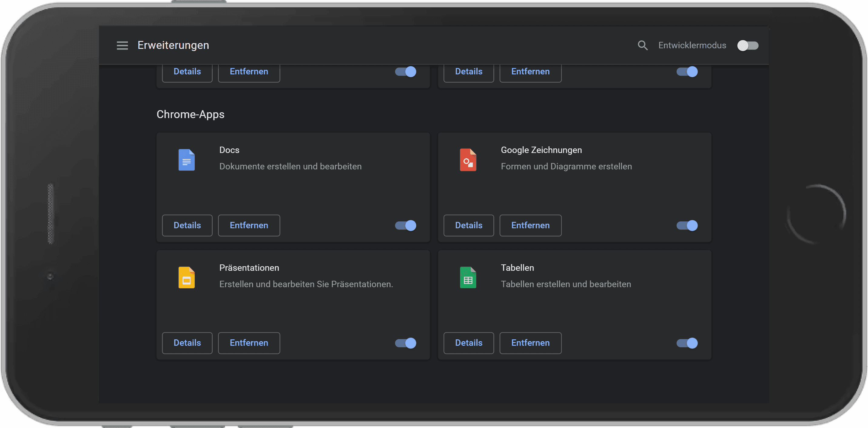Open Details for the Docs app
The width and height of the screenshot is (868, 428).
187,225
